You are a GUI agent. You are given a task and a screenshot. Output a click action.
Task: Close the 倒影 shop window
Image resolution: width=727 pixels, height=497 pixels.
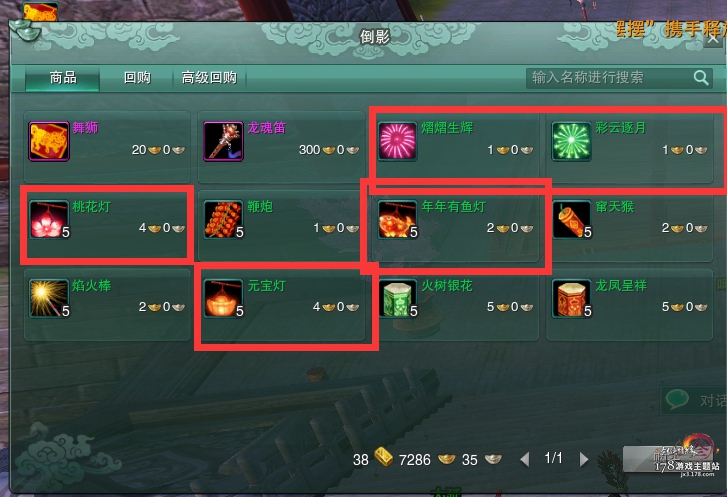tap(713, 38)
